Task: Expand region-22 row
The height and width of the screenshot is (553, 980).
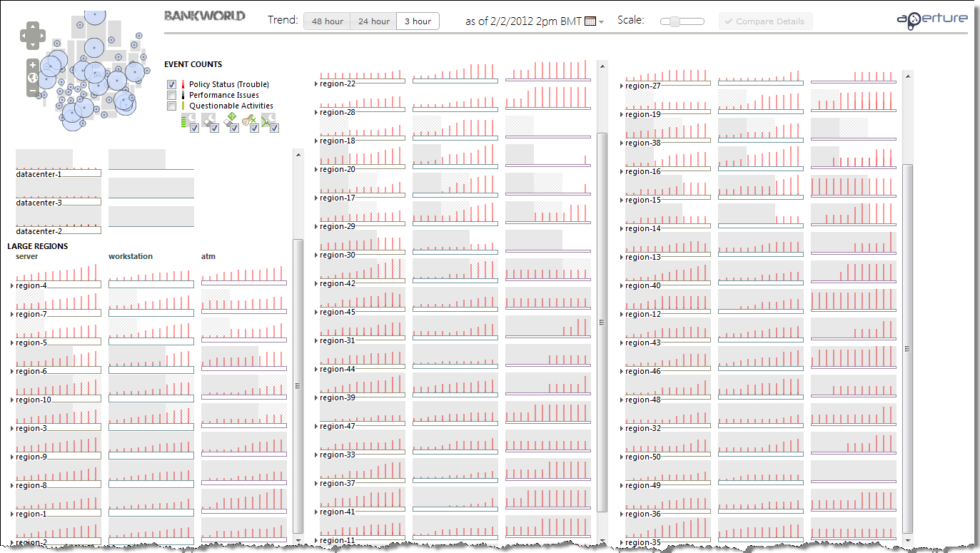Action: tap(317, 83)
